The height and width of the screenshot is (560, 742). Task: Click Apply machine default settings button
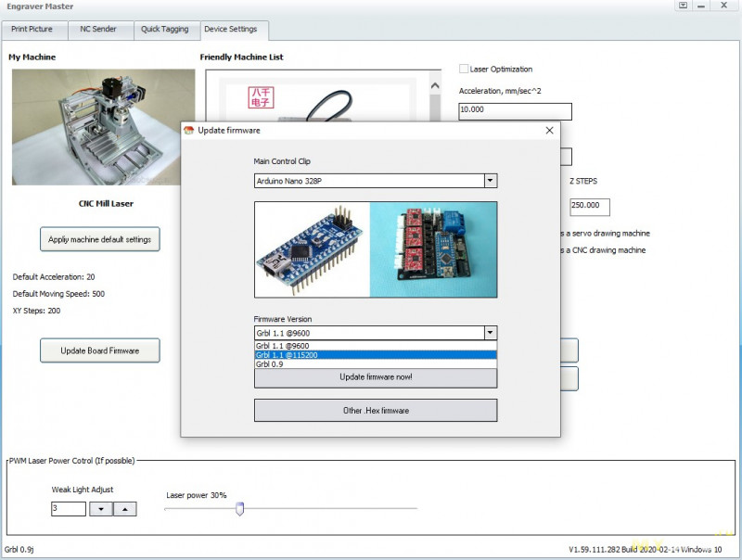point(100,239)
